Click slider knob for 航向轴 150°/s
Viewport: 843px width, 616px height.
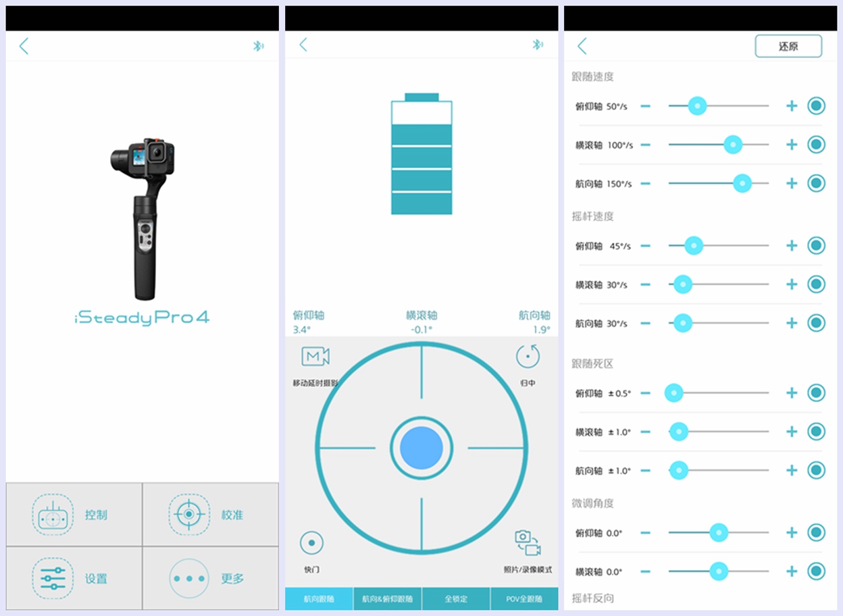pyautogui.click(x=742, y=183)
